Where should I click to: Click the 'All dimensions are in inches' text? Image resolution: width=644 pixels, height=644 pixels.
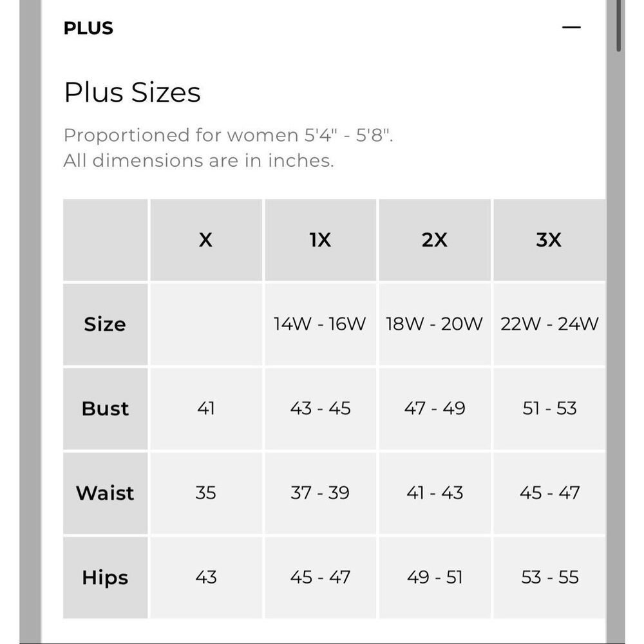[199, 160]
